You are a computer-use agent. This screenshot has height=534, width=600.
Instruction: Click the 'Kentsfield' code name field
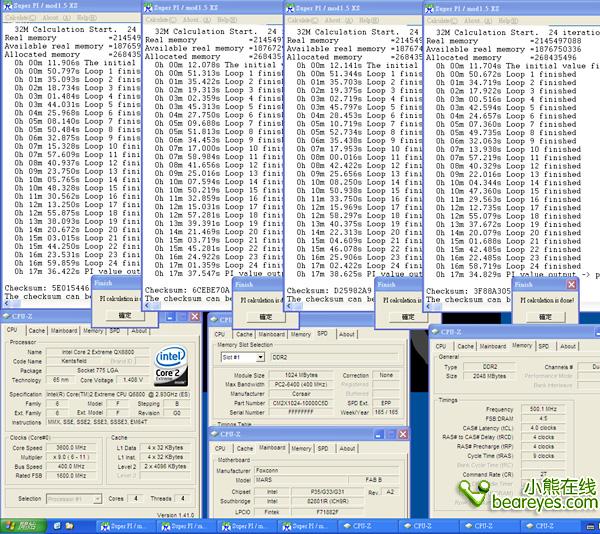point(74,361)
